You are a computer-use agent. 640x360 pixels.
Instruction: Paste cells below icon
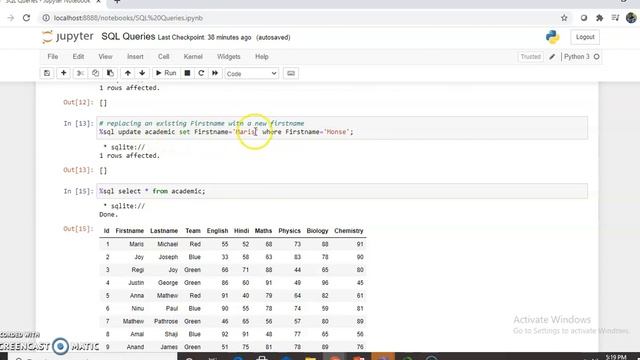click(x=110, y=73)
